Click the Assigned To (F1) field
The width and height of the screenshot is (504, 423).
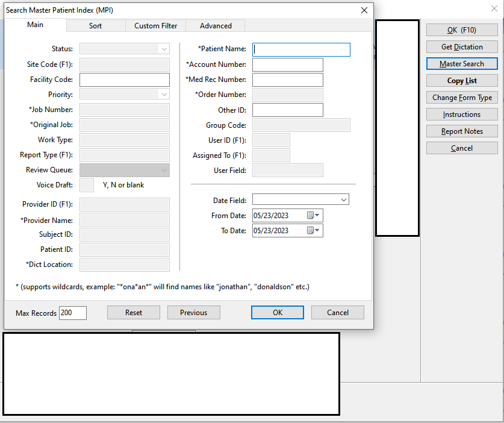271,155
